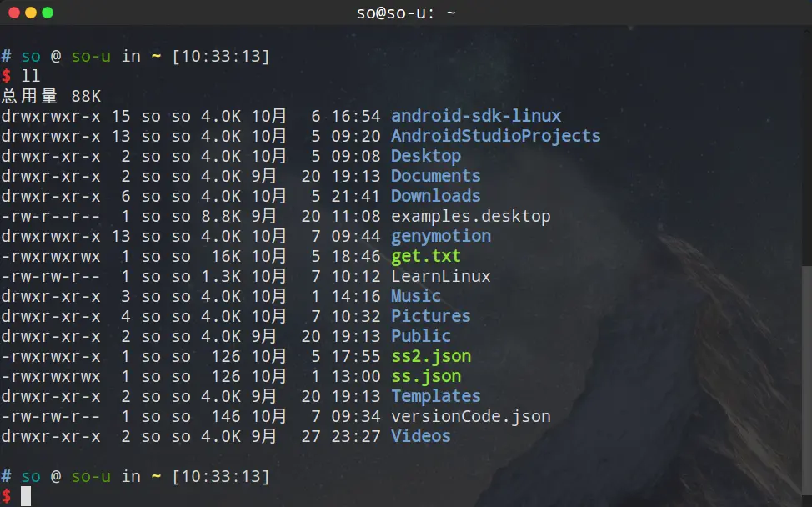Click the AndroidStudioProjects directory name
The height and width of the screenshot is (507, 812).
click(495, 136)
